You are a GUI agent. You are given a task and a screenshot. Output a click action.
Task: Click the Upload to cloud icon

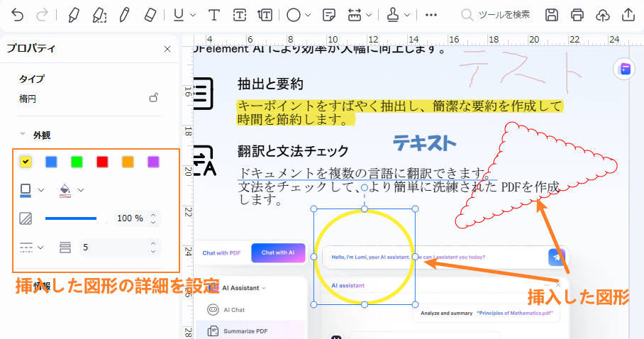603,15
